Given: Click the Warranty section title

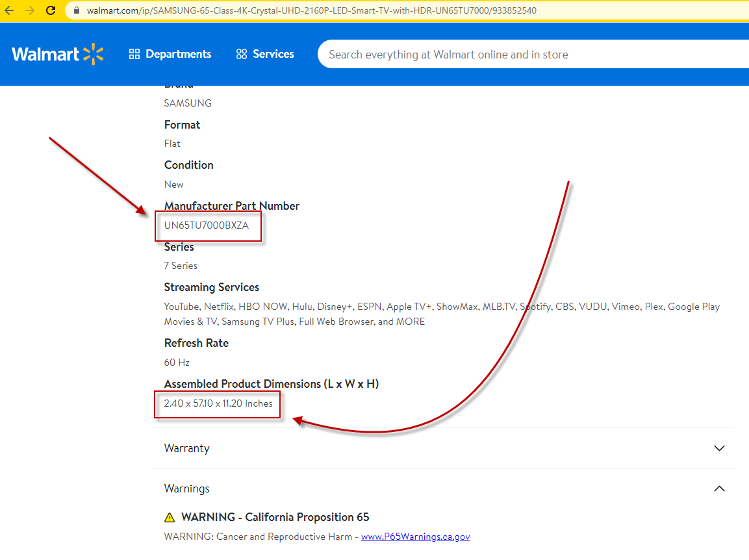Looking at the screenshot, I should [186, 448].
